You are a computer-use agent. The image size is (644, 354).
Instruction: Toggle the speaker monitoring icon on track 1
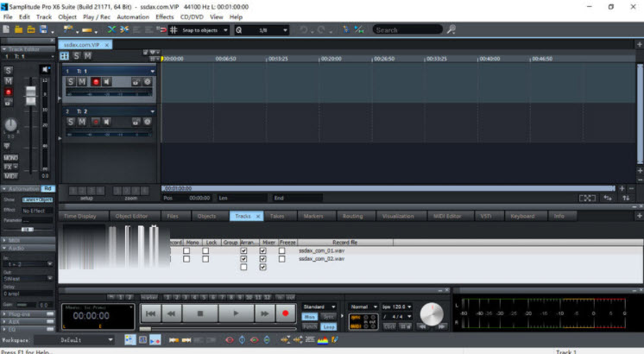[x=107, y=82]
